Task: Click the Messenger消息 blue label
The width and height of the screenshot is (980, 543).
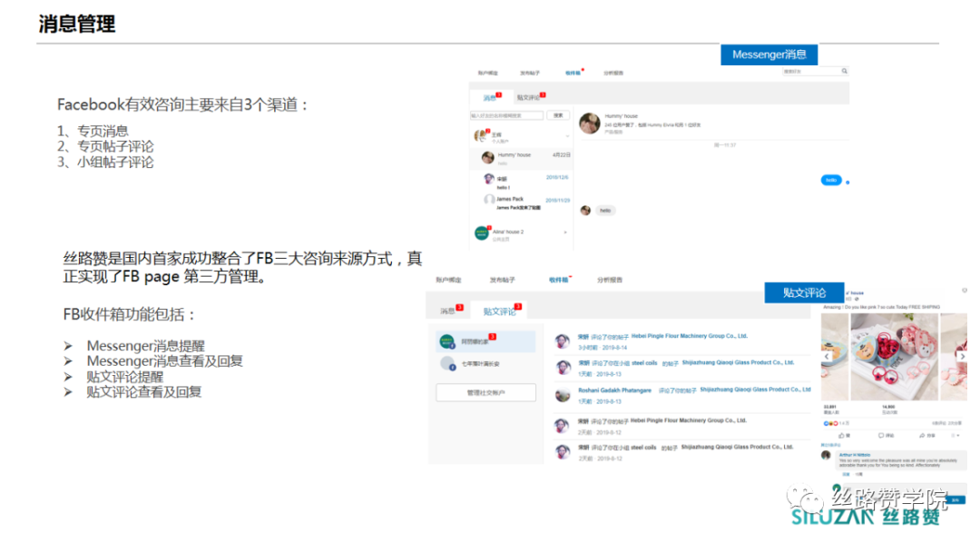Action: pyautogui.click(x=769, y=54)
